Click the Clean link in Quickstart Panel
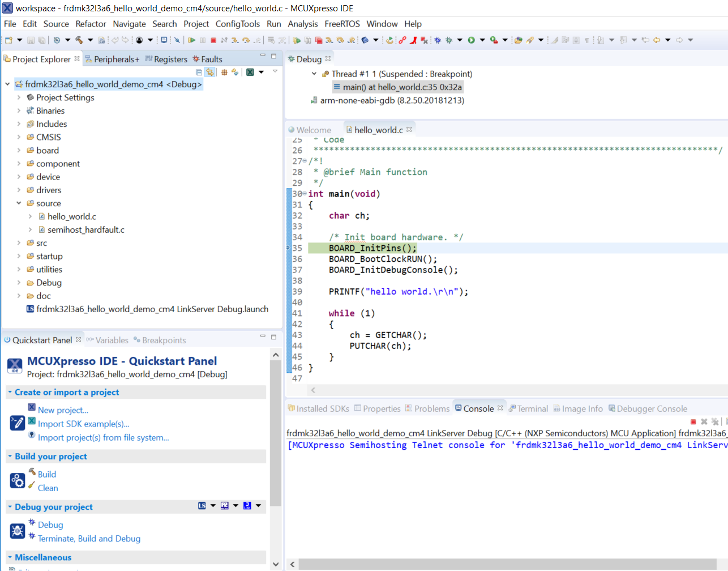This screenshot has height=571, width=728. (48, 488)
